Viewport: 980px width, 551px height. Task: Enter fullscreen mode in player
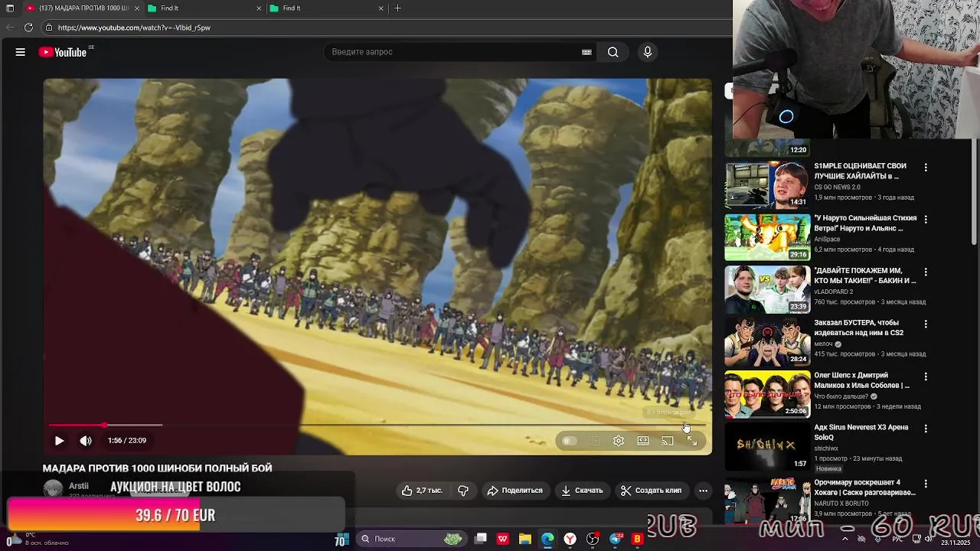tap(692, 441)
